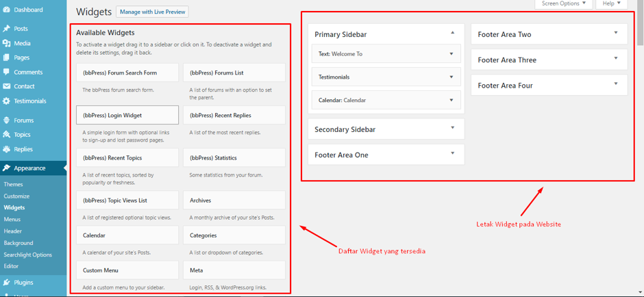The height and width of the screenshot is (297, 644).
Task: Select the Widgets submenu item
Action: pos(14,207)
